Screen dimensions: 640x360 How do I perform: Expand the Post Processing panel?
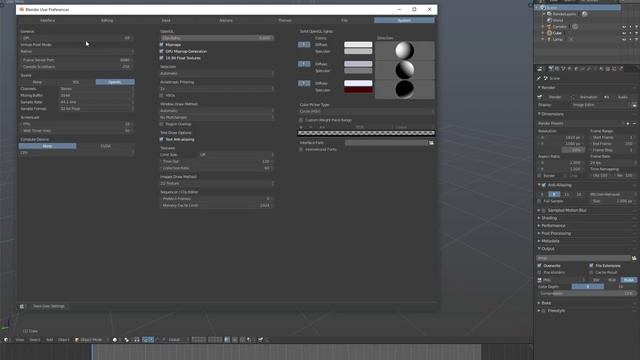556,233
